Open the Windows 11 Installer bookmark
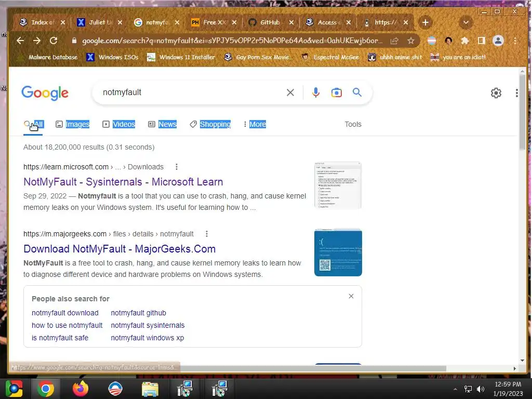 pos(181,57)
